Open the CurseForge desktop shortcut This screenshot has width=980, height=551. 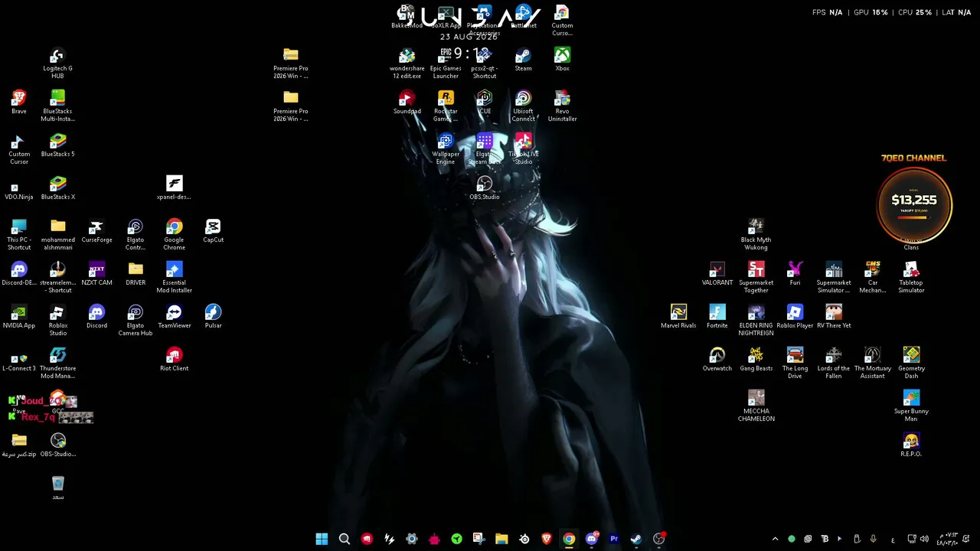point(96,231)
